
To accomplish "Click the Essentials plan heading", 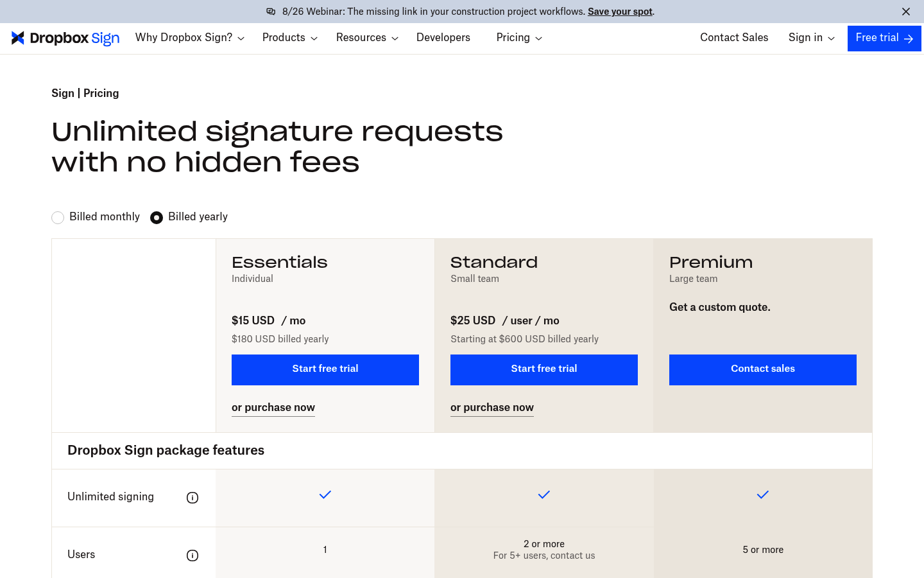I will 280,262.
